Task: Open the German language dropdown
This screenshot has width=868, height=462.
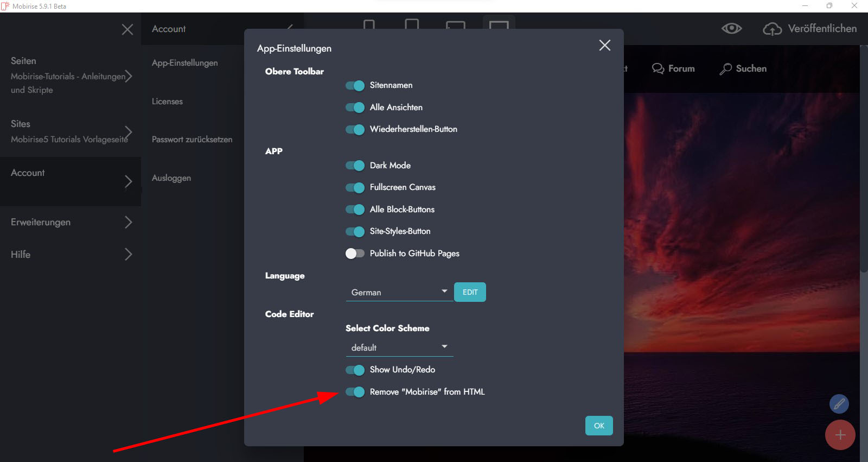Action: click(x=399, y=292)
